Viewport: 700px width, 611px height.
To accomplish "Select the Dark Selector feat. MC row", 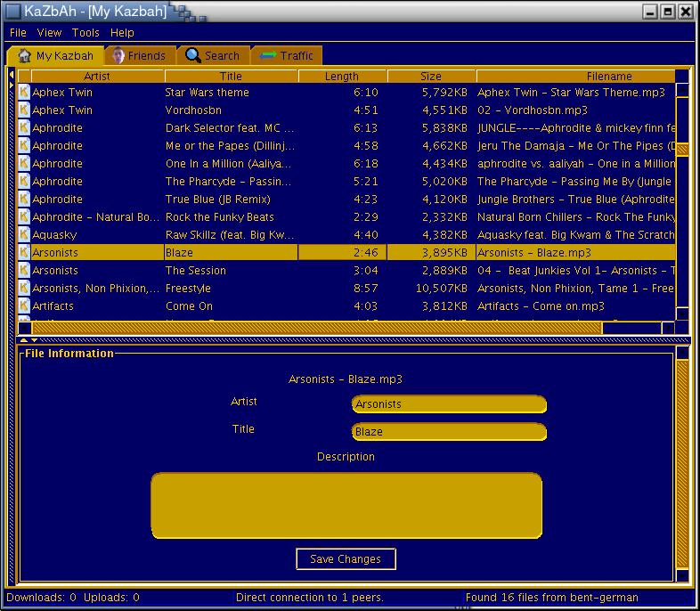I will click(x=346, y=127).
